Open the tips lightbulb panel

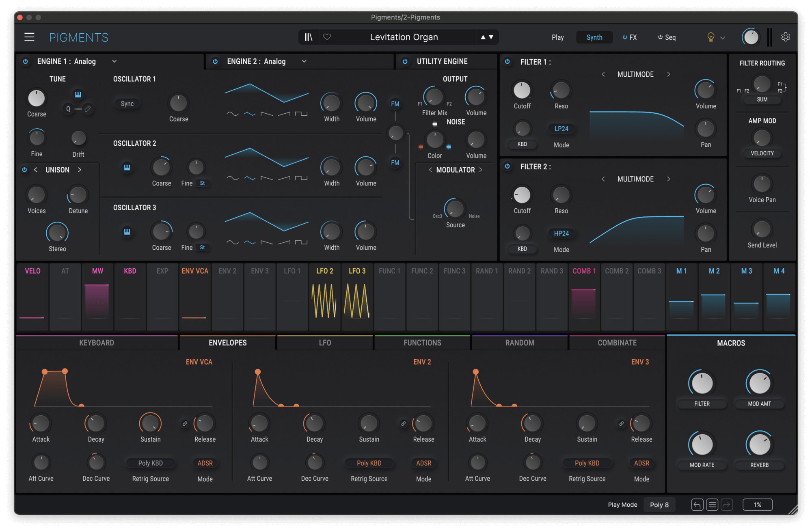click(x=710, y=37)
